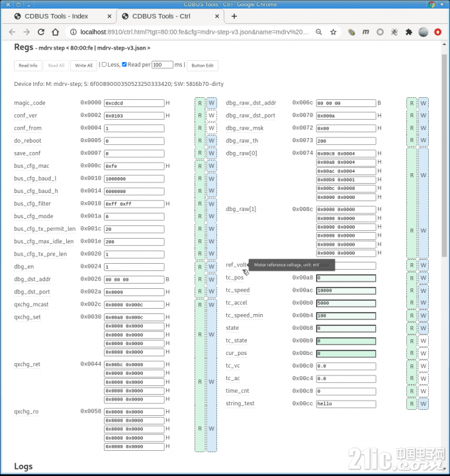Click R for the dbg_raw[0] block
This screenshot has height=476, width=450.
[x=412, y=175]
